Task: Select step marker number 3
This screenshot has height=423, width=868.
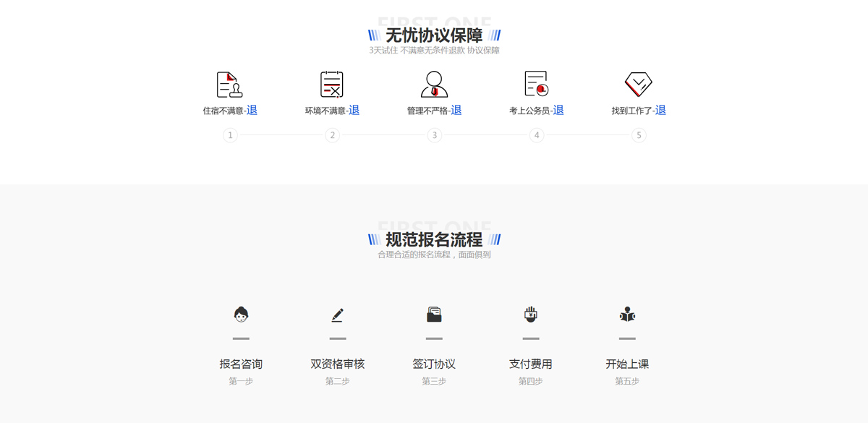Action: click(x=434, y=135)
